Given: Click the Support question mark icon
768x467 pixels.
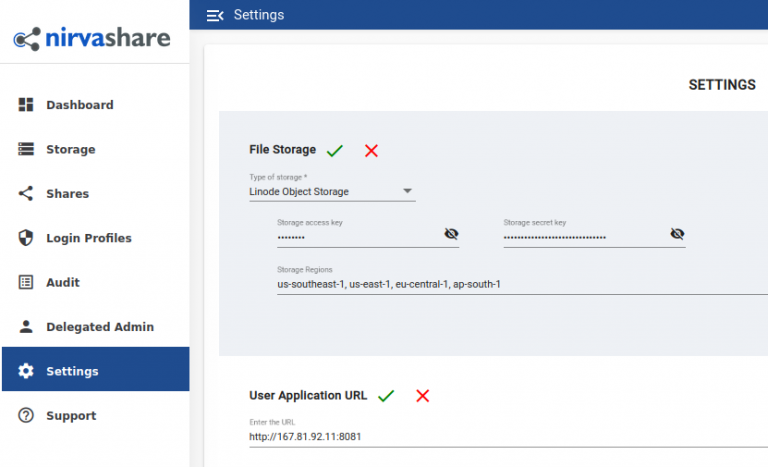Looking at the screenshot, I should (26, 415).
